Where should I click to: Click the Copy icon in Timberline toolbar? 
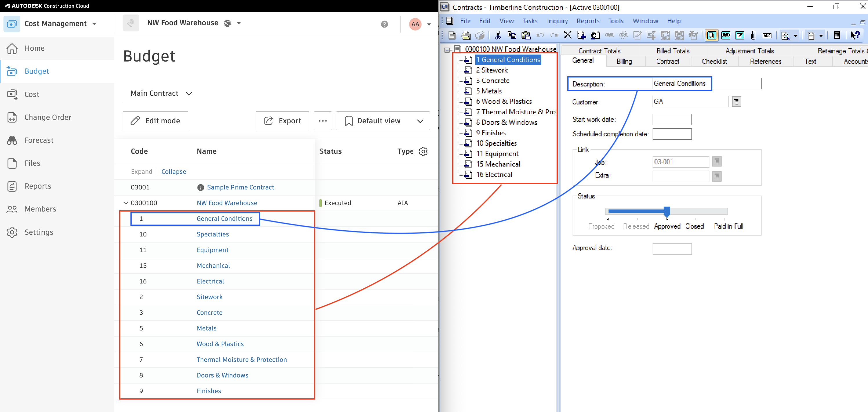click(512, 35)
